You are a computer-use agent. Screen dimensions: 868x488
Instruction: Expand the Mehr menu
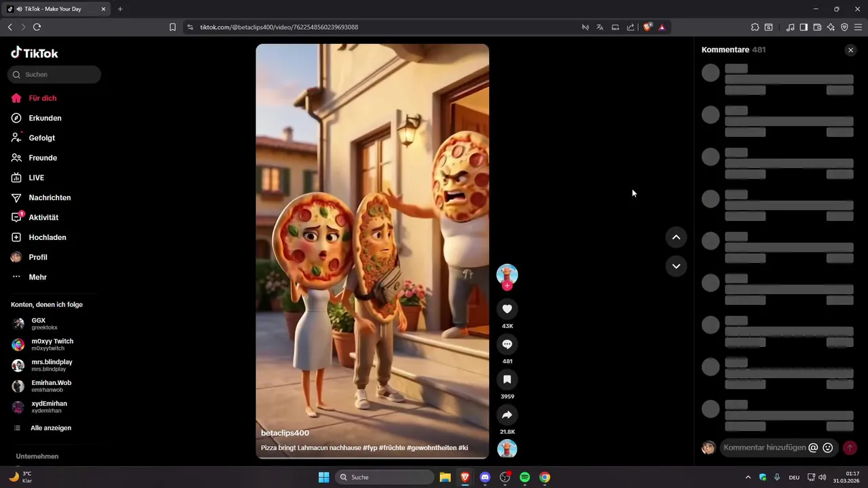37,277
